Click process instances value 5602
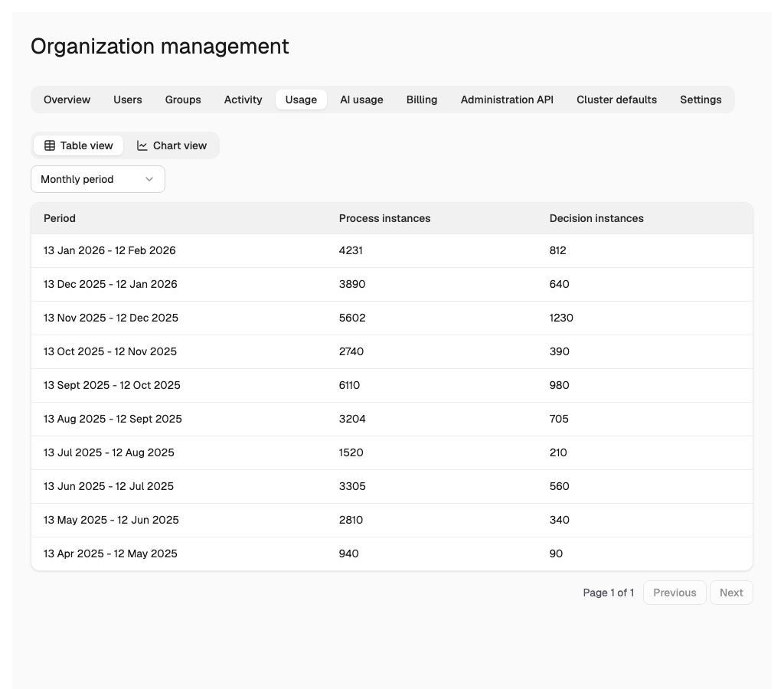The height and width of the screenshot is (689, 784). [352, 318]
